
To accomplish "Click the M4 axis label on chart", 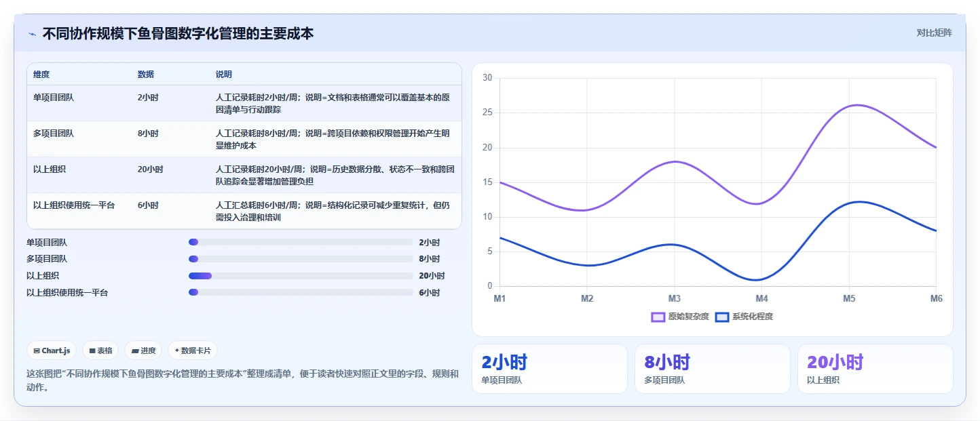I will (x=761, y=298).
